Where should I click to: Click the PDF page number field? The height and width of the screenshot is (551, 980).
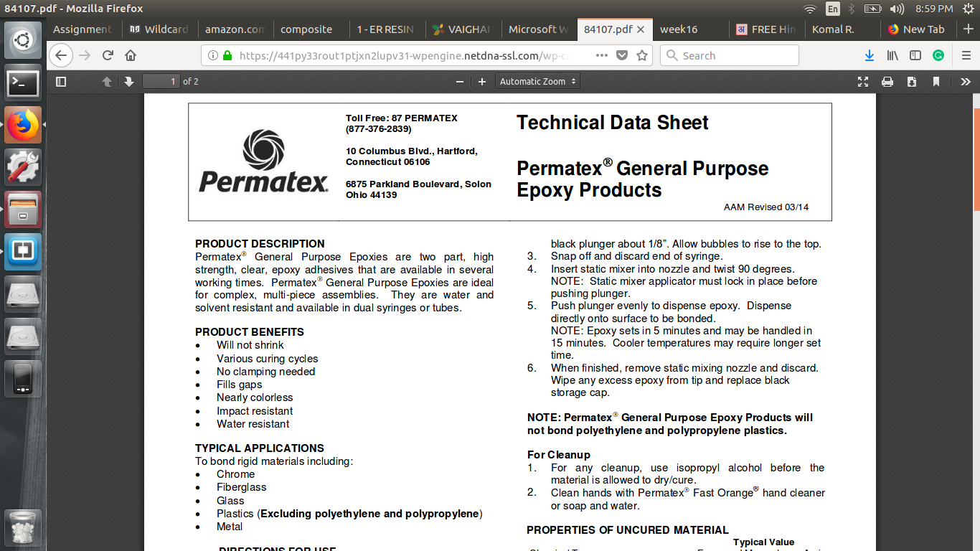161,82
